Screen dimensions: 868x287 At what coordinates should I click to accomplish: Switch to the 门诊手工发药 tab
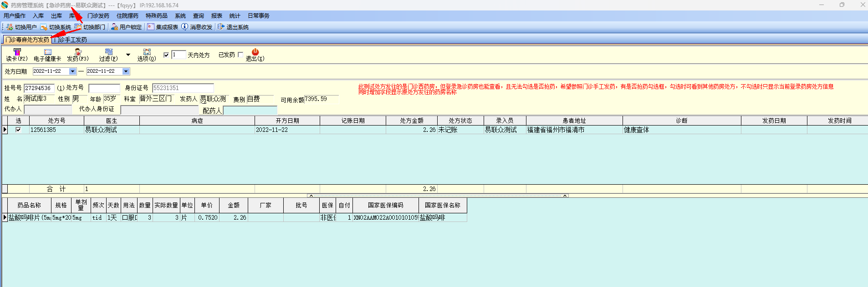[70, 40]
